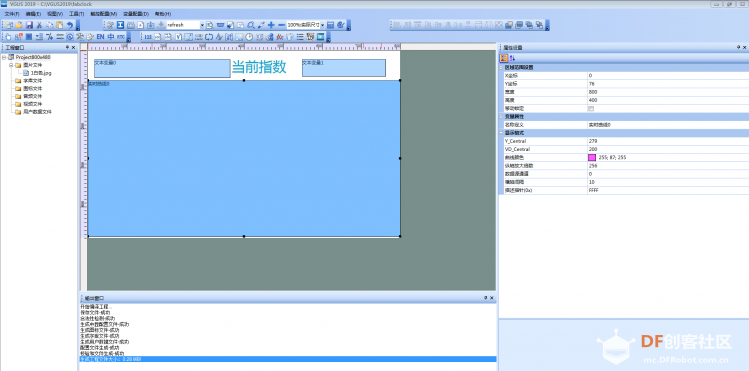Click the QR code control icon
The image size is (749, 371).
(x=310, y=36)
